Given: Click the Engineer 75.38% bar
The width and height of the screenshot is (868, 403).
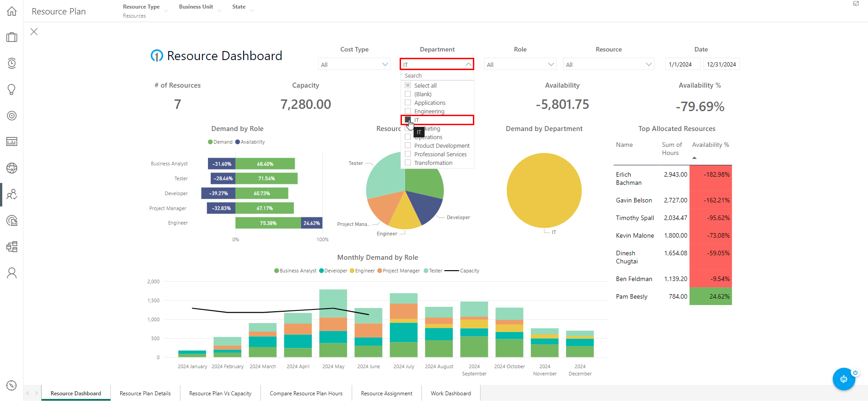Looking at the screenshot, I should coord(268,223).
